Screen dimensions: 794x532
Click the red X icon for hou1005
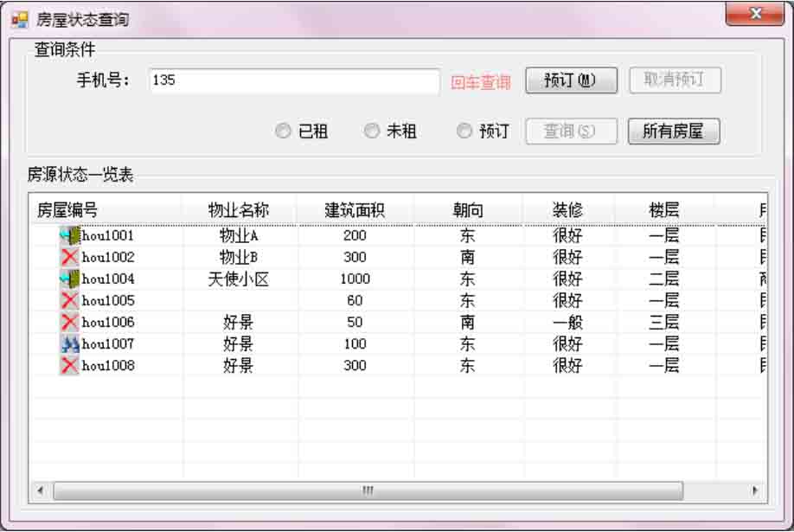(x=69, y=300)
